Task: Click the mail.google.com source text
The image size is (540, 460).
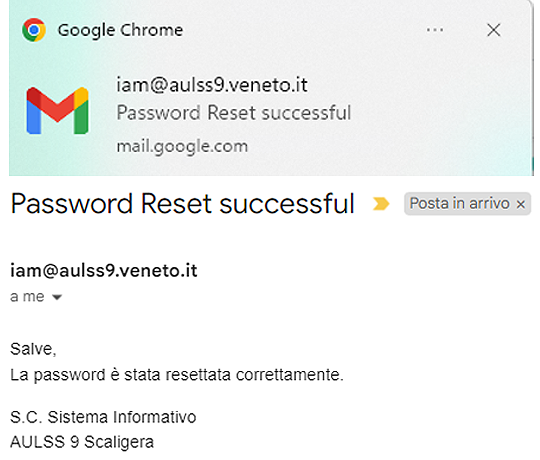Action: point(182,147)
